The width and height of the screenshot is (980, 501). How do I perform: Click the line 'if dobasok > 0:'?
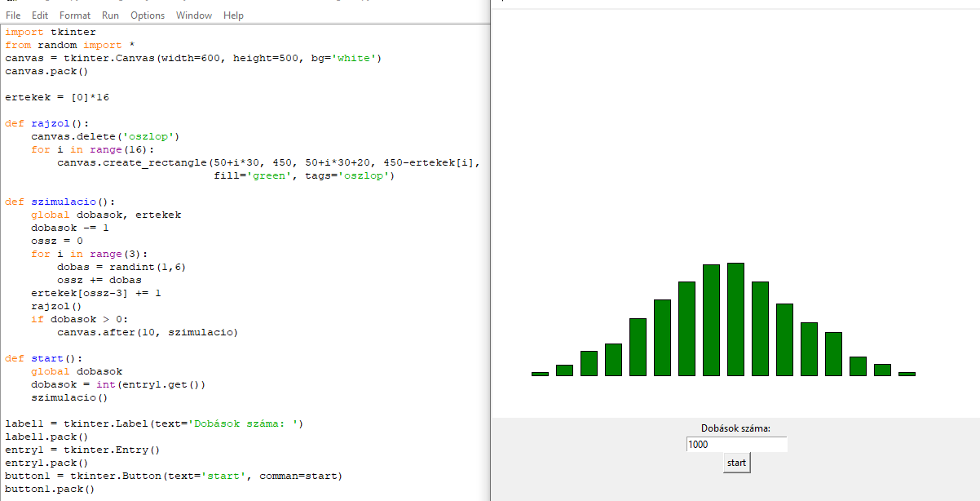click(80, 319)
